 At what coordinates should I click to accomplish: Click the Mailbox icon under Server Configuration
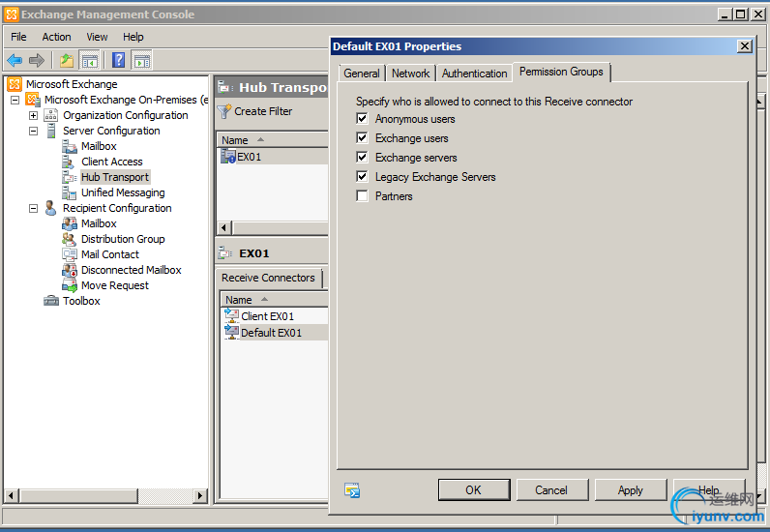(x=70, y=146)
